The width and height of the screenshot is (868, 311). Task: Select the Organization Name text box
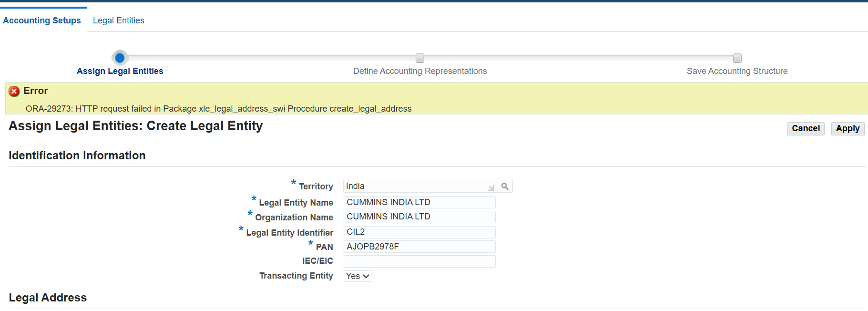click(x=419, y=217)
